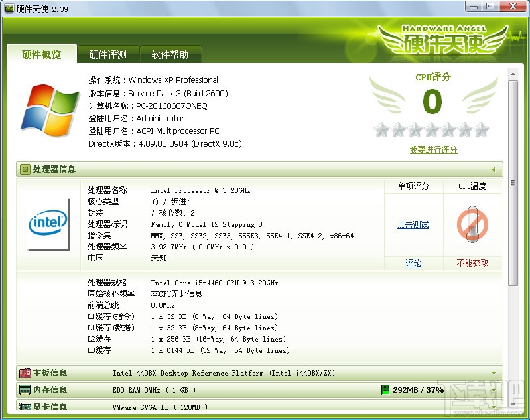Click the L2缓存 256 KB value
Screen dimensions: 530x420
click(218, 339)
